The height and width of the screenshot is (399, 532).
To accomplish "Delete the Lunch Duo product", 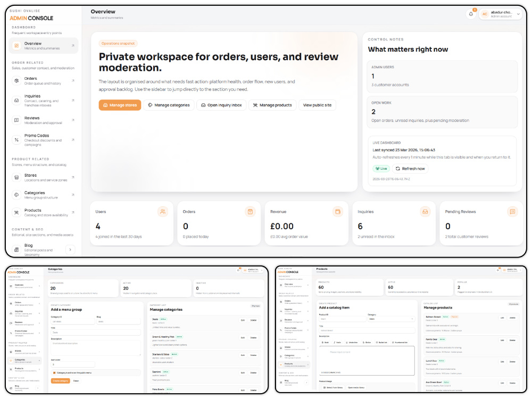I will pyautogui.click(x=512, y=362).
